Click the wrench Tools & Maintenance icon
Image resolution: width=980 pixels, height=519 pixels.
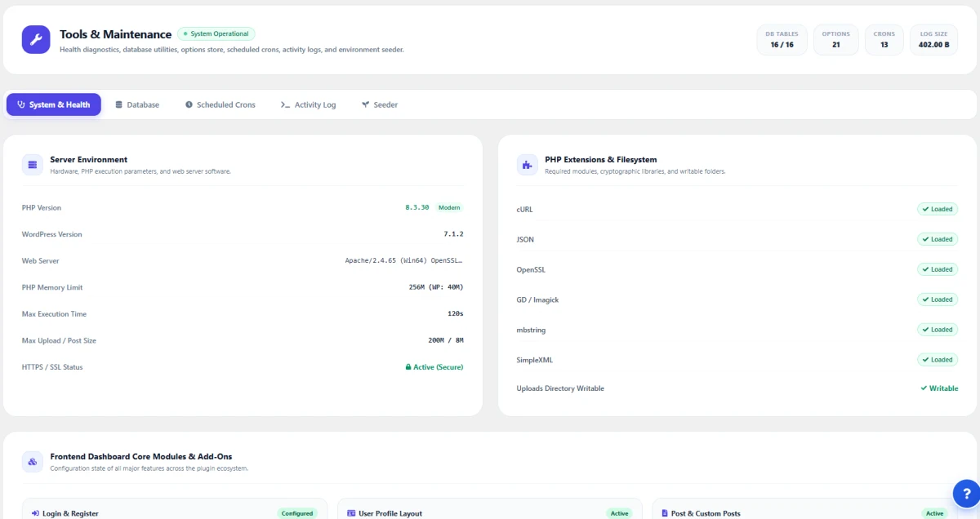[36, 39]
